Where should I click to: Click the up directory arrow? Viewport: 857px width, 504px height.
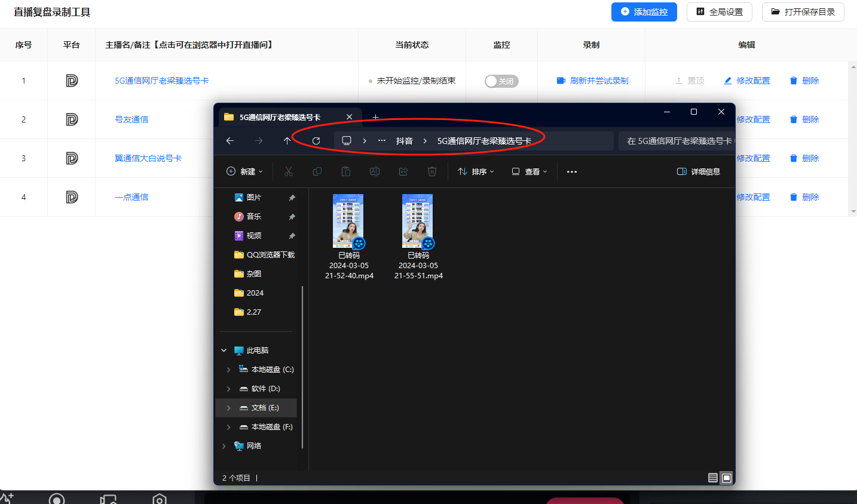[x=287, y=141]
